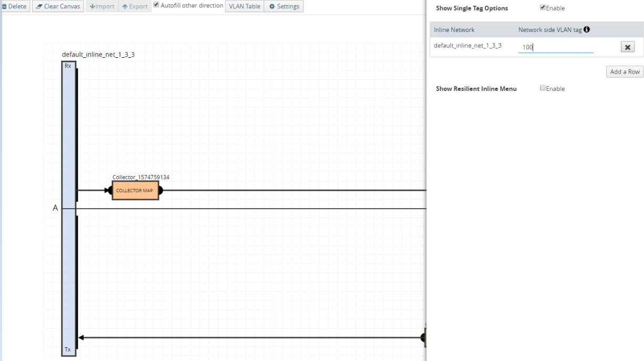The image size is (644, 361).
Task: Open Settings from the toolbar
Action: click(x=284, y=7)
